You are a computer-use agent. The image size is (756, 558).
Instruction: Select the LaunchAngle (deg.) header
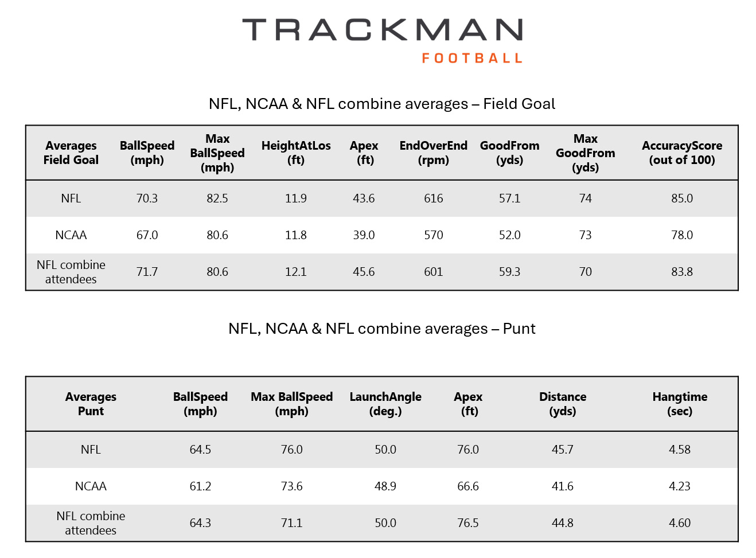coord(385,404)
